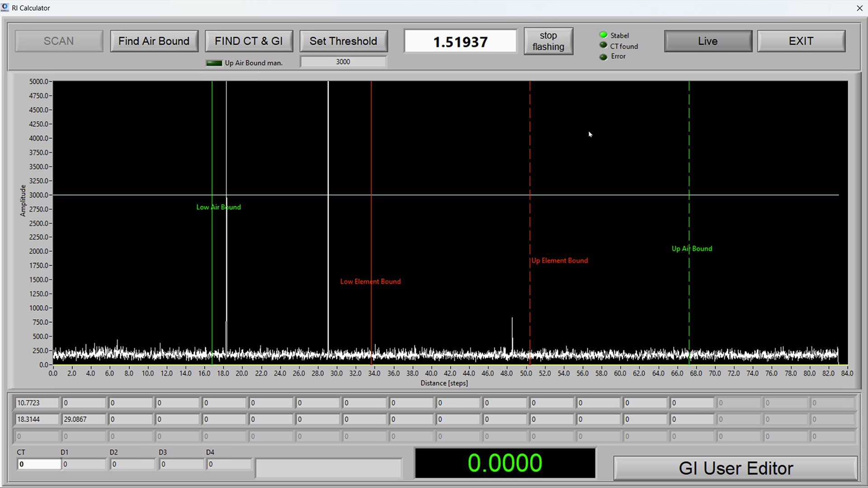Select the Up Element Bound cursor label
Screen dimensions: 868x488
pyautogui.click(x=560, y=260)
